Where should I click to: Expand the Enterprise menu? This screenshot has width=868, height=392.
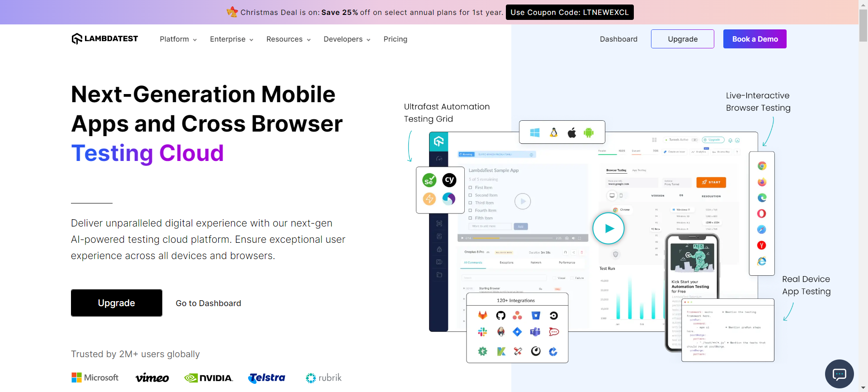tap(231, 39)
